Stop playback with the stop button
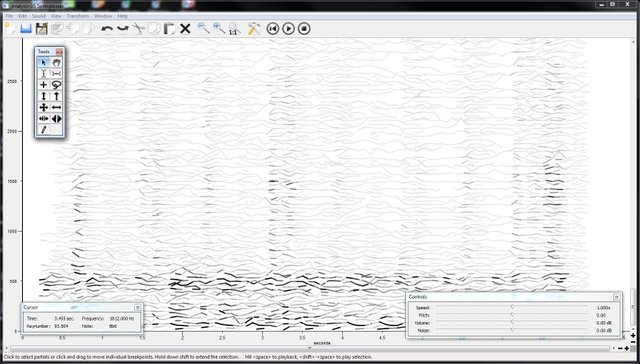 point(304,29)
